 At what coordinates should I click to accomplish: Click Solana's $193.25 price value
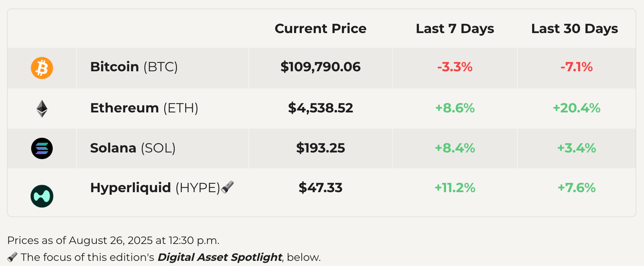[x=321, y=148]
